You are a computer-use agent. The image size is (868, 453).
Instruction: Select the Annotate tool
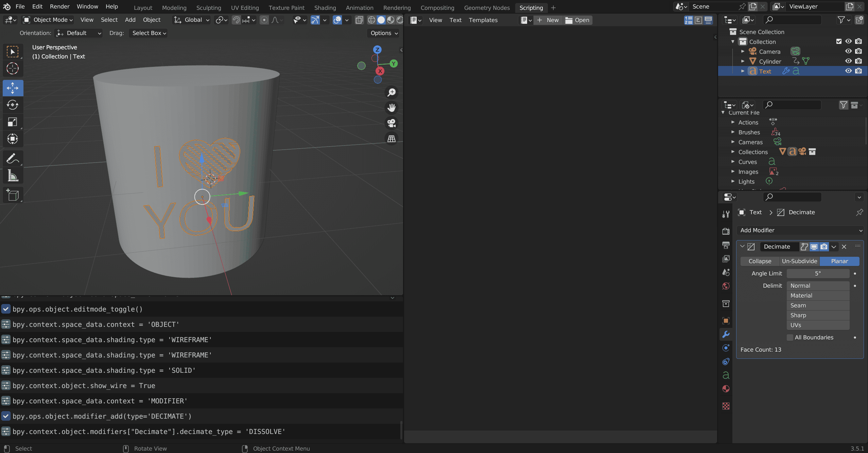point(13,158)
